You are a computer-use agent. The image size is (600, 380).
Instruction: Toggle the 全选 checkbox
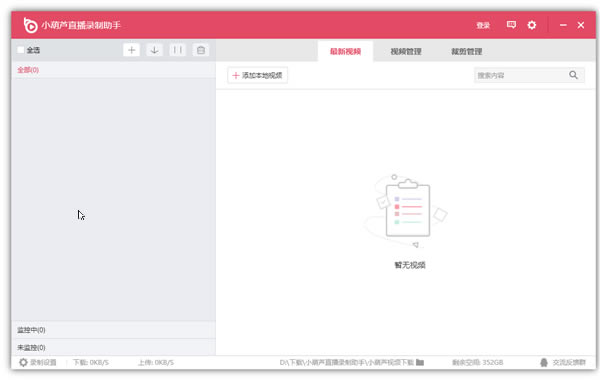pos(21,50)
